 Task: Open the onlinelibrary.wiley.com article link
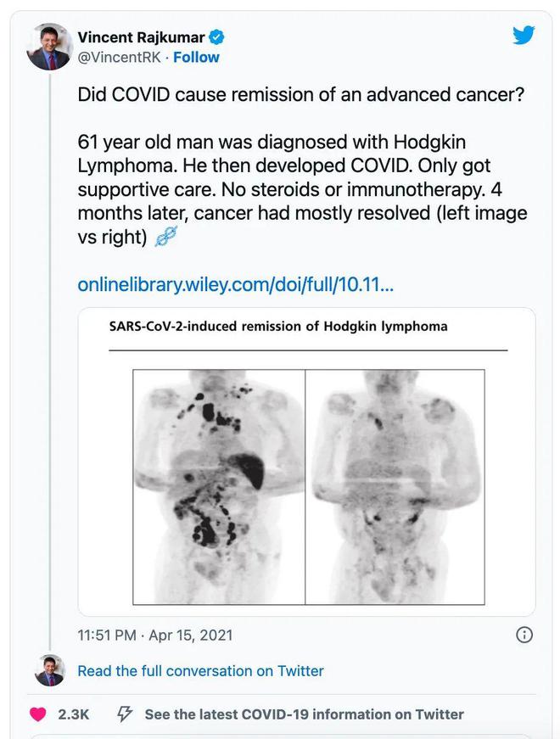tap(235, 285)
